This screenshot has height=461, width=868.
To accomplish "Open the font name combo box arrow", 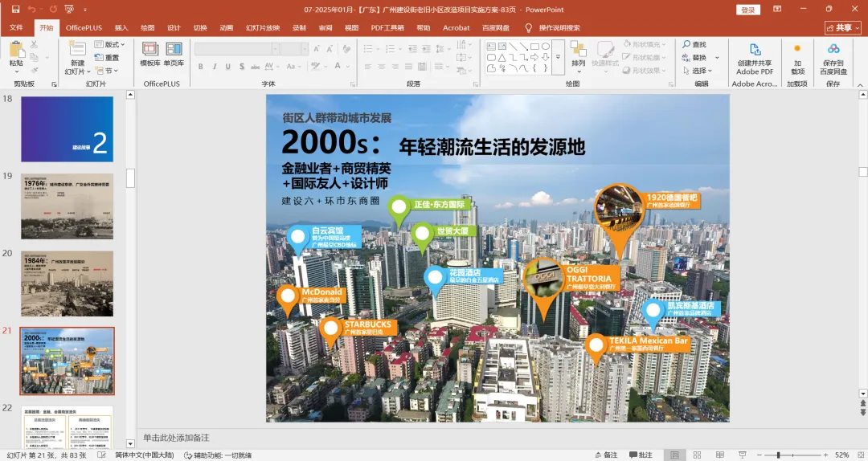I will [x=275, y=49].
